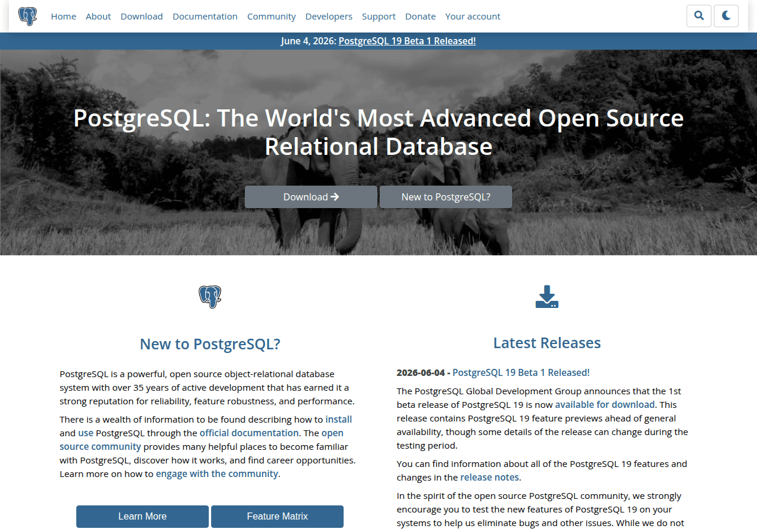Open the release notes link
Screen dimensions: 757x532
tap(490, 478)
